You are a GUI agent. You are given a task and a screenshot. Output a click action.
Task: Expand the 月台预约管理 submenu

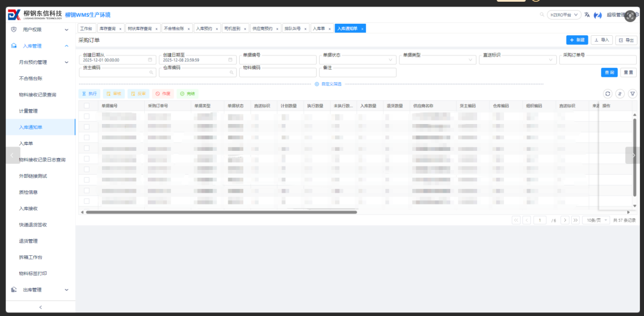coord(41,63)
